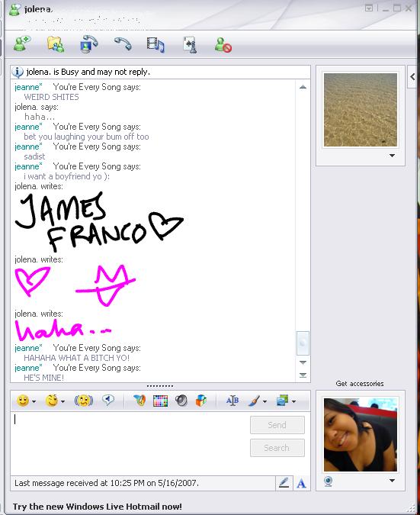Viewport: 420px width, 515px height.
Task: Open emoticon dropdown arrow beside smiley
Action: (34, 401)
